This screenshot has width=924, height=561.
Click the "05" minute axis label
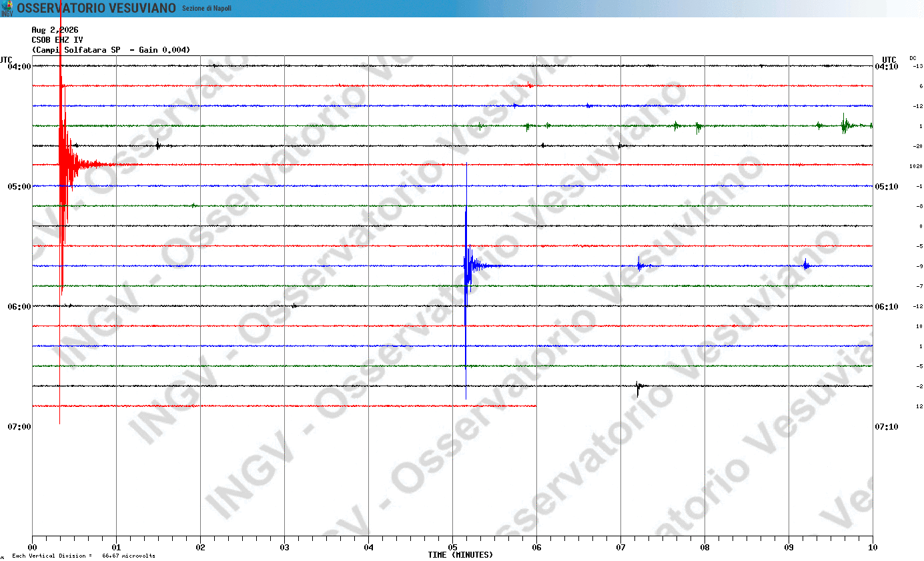452,547
